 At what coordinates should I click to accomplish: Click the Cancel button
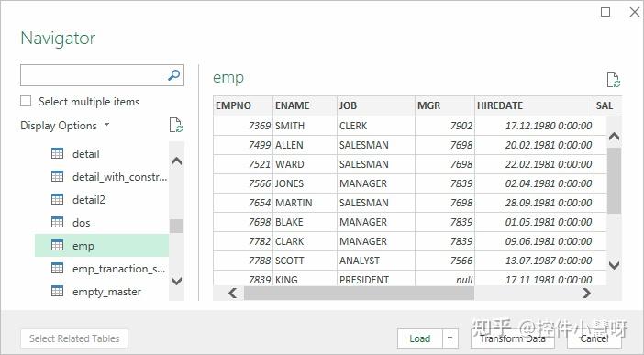pos(594,338)
